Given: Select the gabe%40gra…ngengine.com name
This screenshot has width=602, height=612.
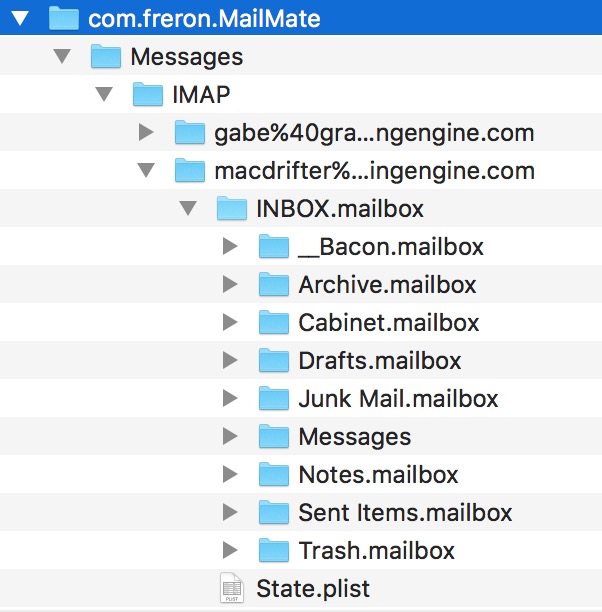Looking at the screenshot, I should (x=374, y=133).
